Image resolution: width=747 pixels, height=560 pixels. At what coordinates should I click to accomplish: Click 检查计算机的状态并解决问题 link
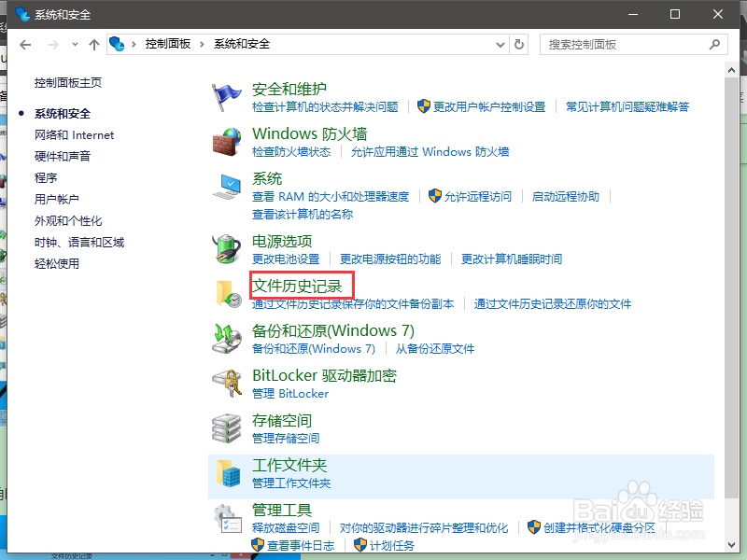pos(325,106)
